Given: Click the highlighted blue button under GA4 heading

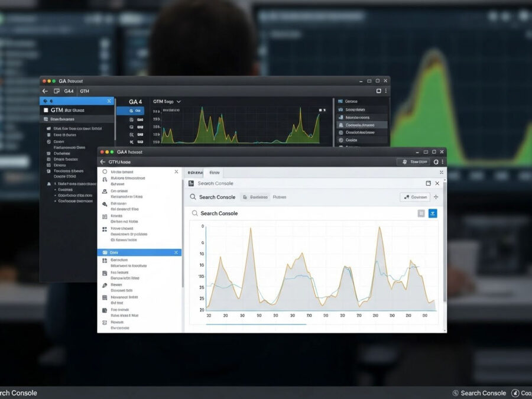Looking at the screenshot, I should pos(131,111).
